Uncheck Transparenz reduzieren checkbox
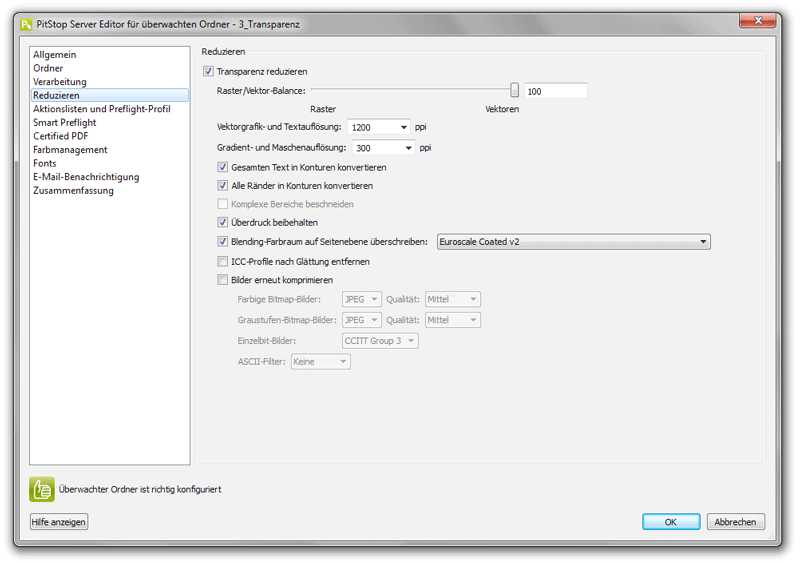The image size is (800, 564). 208,71
